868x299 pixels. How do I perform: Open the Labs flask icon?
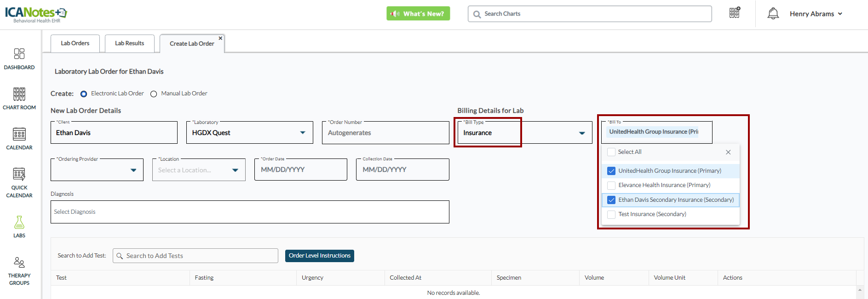click(19, 223)
